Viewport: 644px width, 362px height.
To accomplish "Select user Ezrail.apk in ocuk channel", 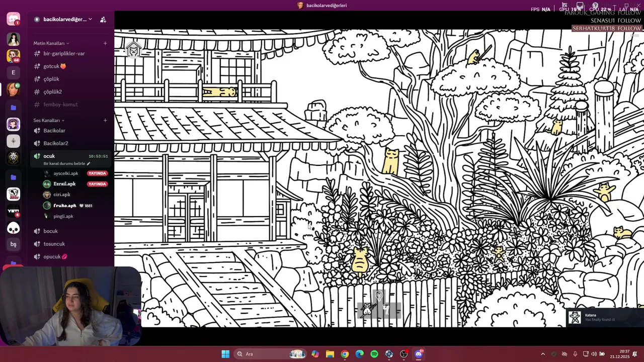I will (x=64, y=184).
